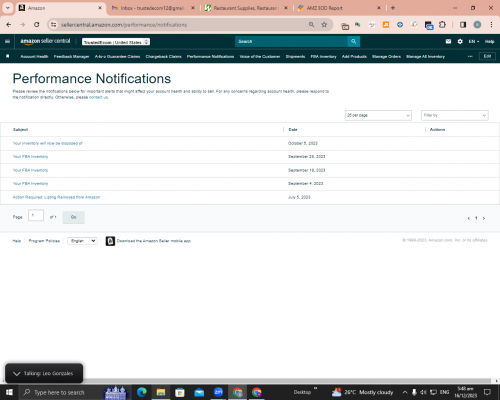Click the October 5, 2023 date cell
The width and height of the screenshot is (500, 400).
point(303,143)
